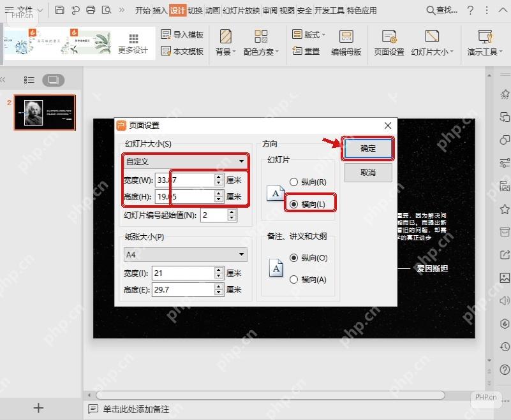Click the 取消 button
The width and height of the screenshot is (511, 420).
pyautogui.click(x=368, y=172)
